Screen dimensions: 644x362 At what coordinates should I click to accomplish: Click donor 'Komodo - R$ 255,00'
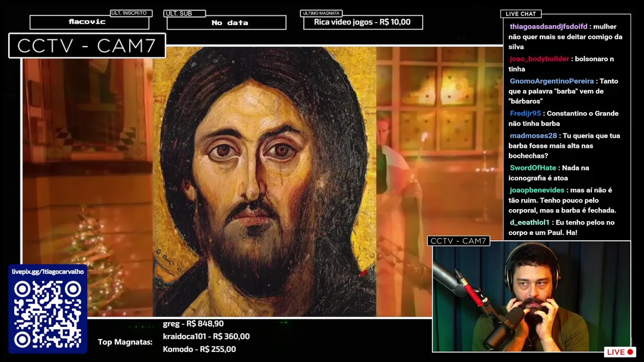[199, 349]
